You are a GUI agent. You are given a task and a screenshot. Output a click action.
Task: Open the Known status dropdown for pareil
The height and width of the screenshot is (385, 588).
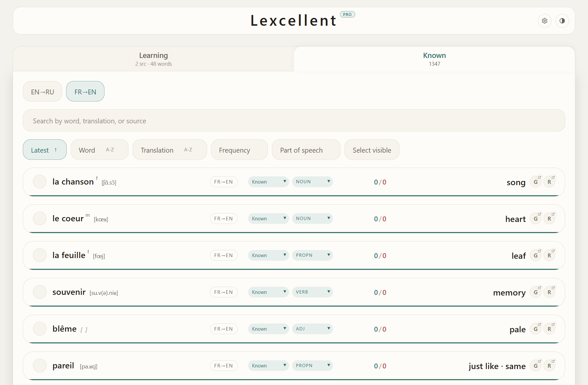(x=268, y=365)
